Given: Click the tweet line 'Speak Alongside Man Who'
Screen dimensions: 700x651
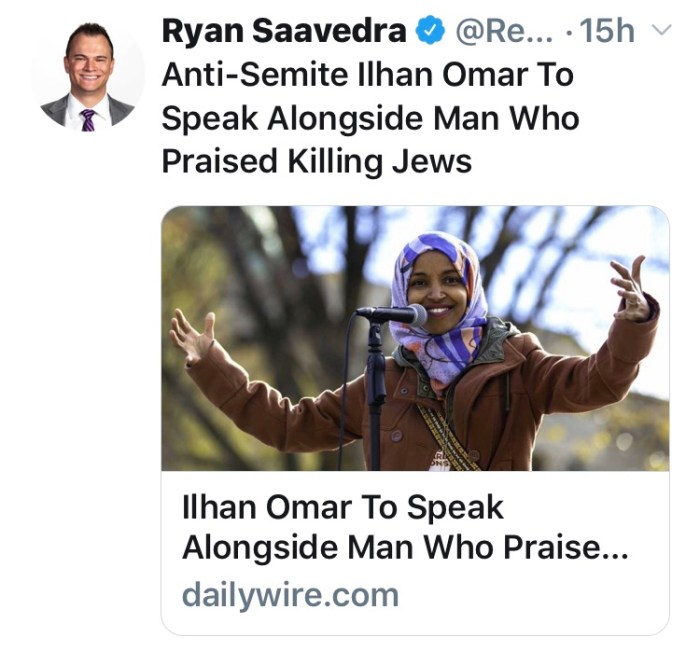Looking at the screenshot, I should pos(370,118).
